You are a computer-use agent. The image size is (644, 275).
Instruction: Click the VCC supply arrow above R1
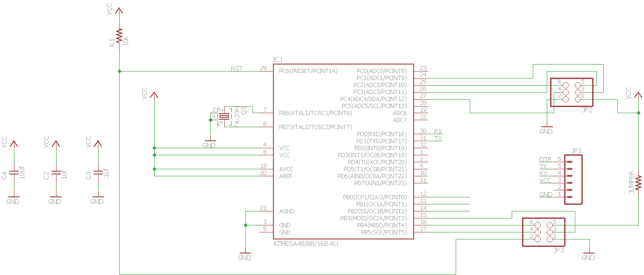119,11
